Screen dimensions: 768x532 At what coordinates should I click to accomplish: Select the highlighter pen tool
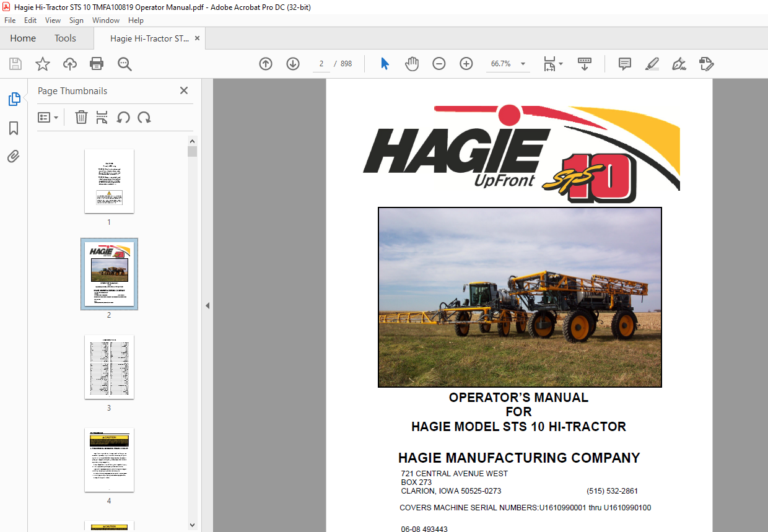(x=652, y=64)
